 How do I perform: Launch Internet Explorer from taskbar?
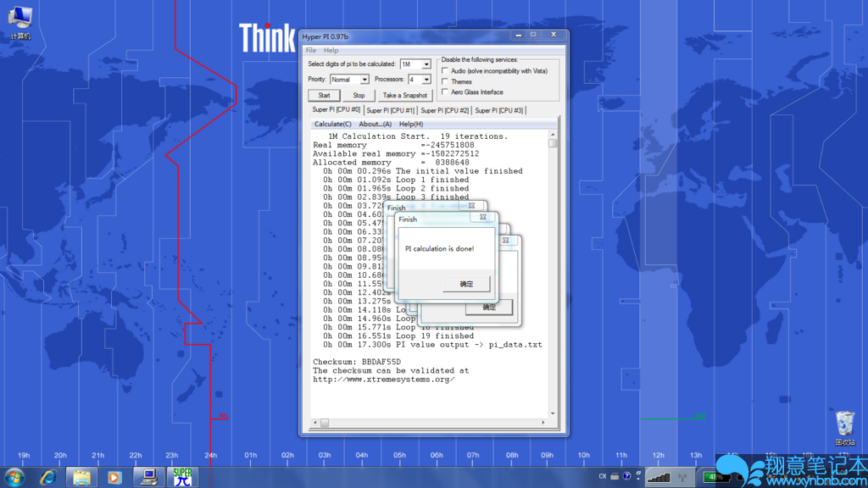pyautogui.click(x=48, y=477)
